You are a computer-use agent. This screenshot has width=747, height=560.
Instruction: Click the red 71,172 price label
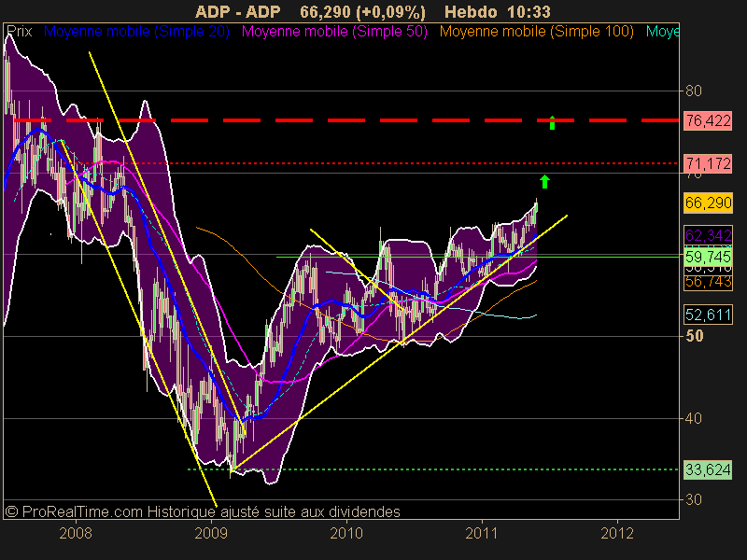708,164
